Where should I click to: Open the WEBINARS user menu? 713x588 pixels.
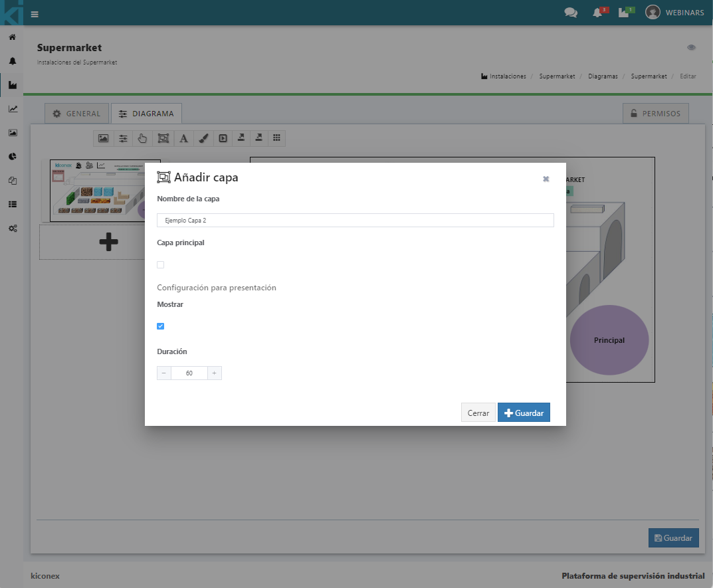tap(674, 13)
